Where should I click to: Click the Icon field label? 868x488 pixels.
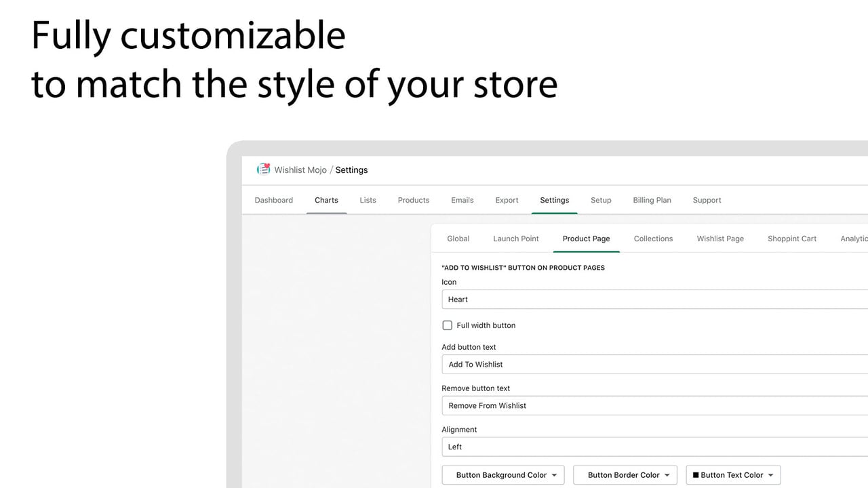(449, 282)
